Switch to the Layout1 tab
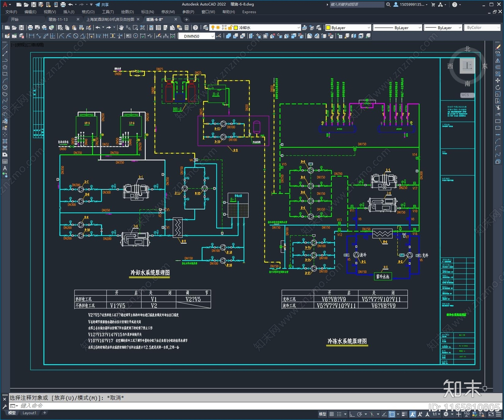 pos(29,413)
